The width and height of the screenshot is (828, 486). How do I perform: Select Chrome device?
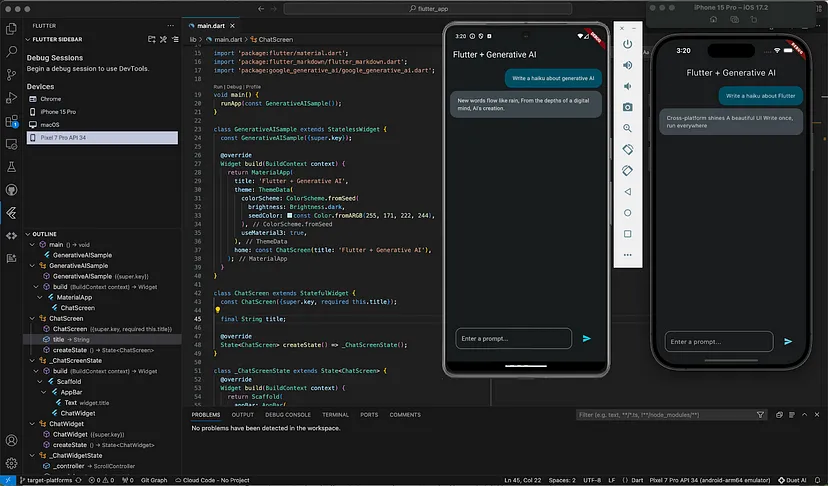click(x=102, y=99)
